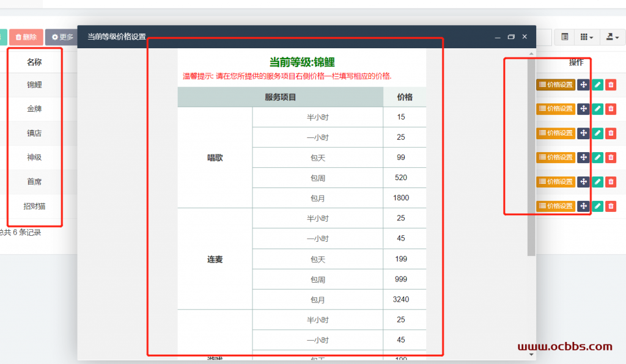Toggle the table view icon in toolbar
This screenshot has width=626, height=364.
tap(564, 37)
